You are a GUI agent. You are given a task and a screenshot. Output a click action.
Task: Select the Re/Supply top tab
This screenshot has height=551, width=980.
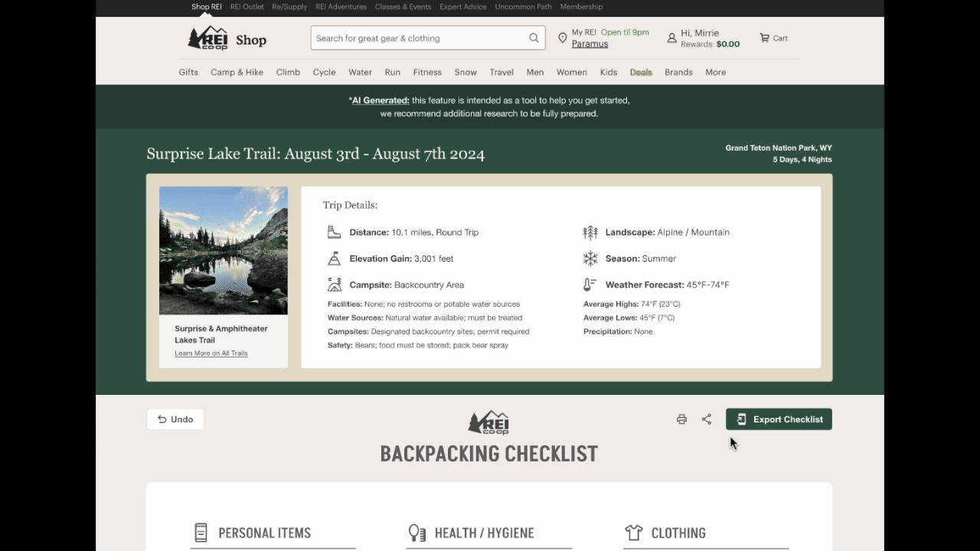tap(289, 7)
